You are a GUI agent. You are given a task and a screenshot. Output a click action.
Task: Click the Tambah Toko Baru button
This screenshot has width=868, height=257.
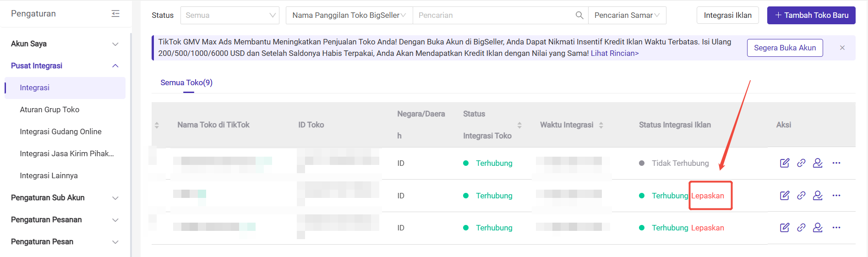click(811, 15)
